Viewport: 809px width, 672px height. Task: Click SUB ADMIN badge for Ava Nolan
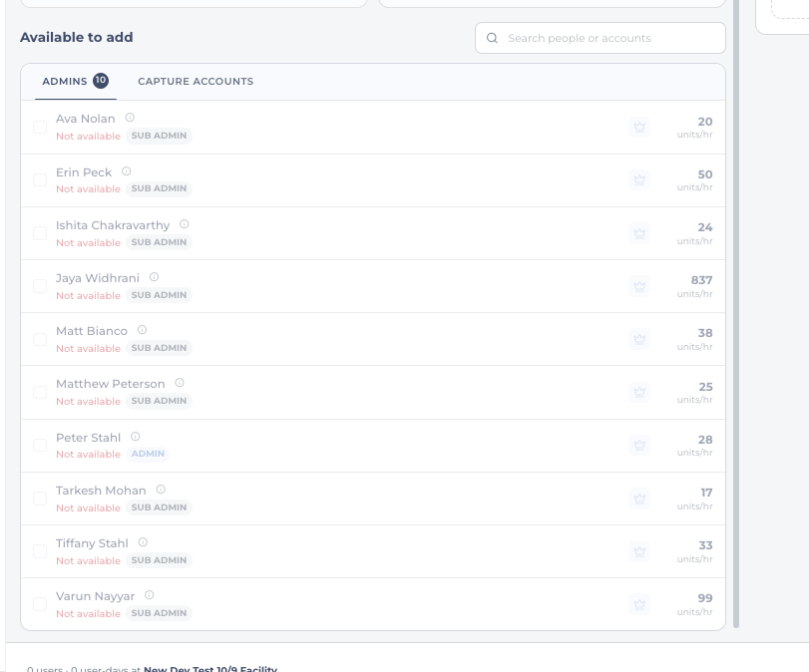coord(159,136)
